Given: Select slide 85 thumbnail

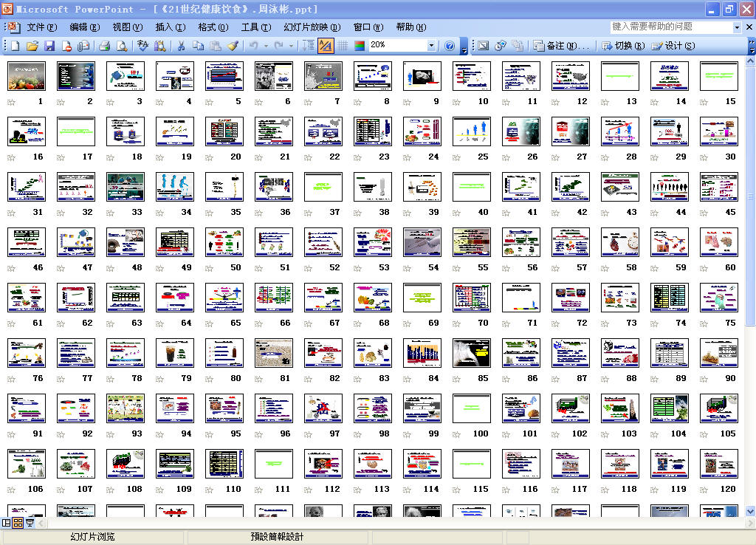Looking at the screenshot, I should click(x=472, y=353).
